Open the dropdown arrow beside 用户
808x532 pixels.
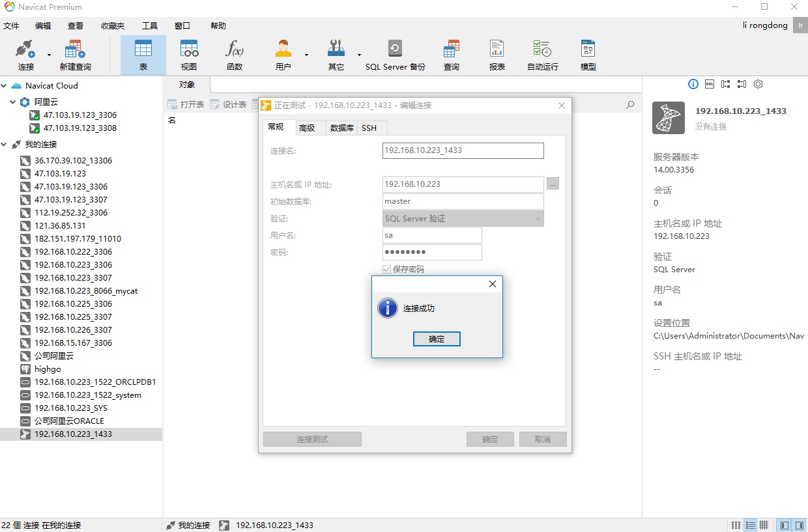306,55
